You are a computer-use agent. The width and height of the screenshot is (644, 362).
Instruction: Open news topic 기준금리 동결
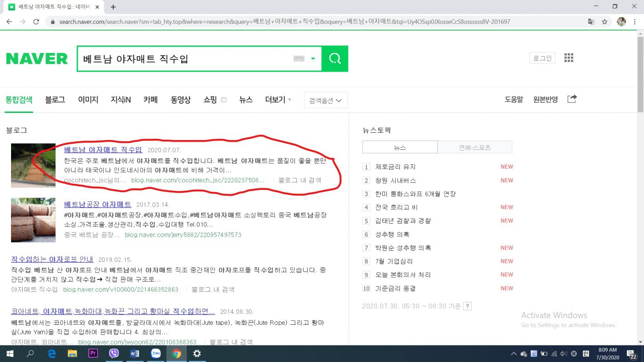396,288
